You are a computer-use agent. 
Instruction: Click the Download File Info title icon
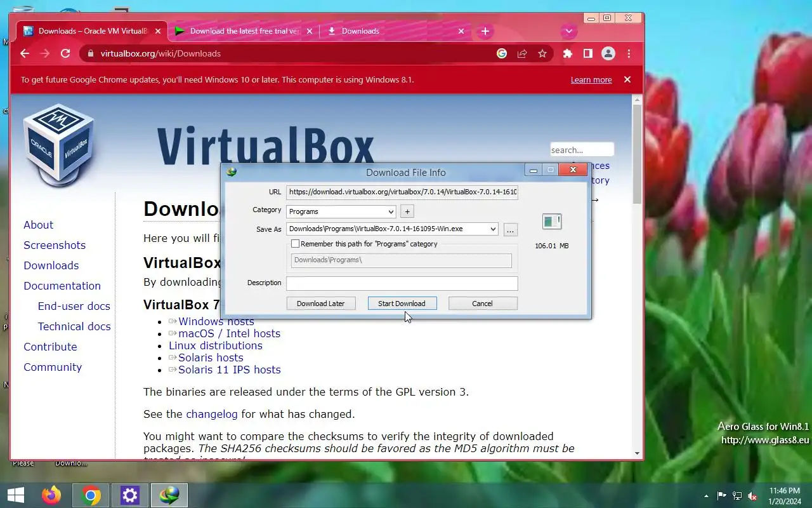[x=232, y=172]
